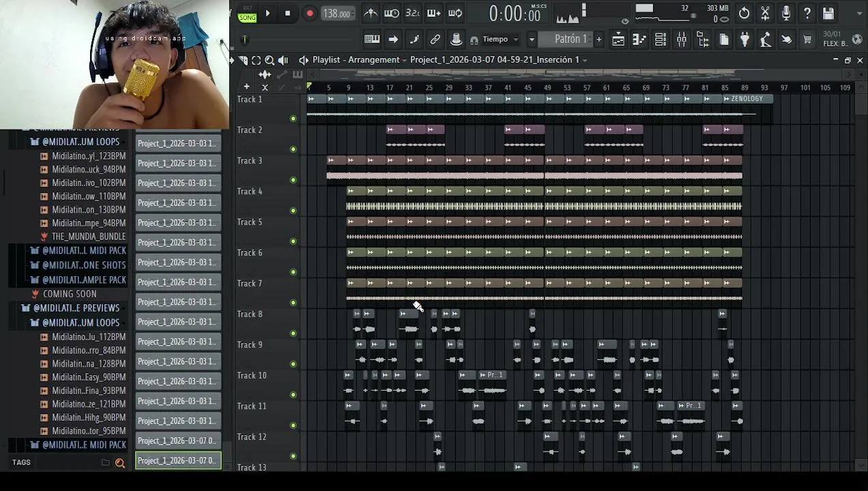Click playlist zoom magnifier tool
The image size is (868, 491).
point(270,60)
